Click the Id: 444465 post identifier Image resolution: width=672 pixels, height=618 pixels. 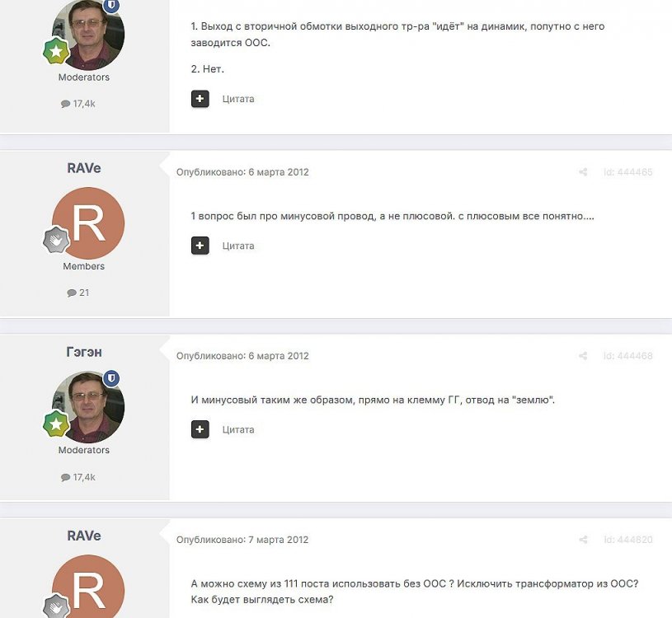click(627, 172)
